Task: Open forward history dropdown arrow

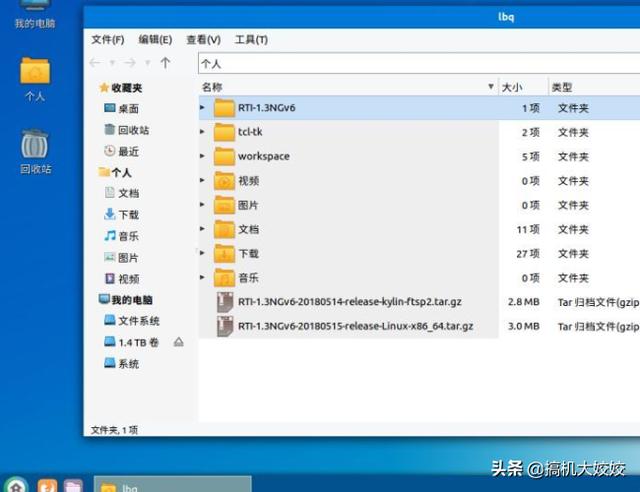Action: point(147,63)
